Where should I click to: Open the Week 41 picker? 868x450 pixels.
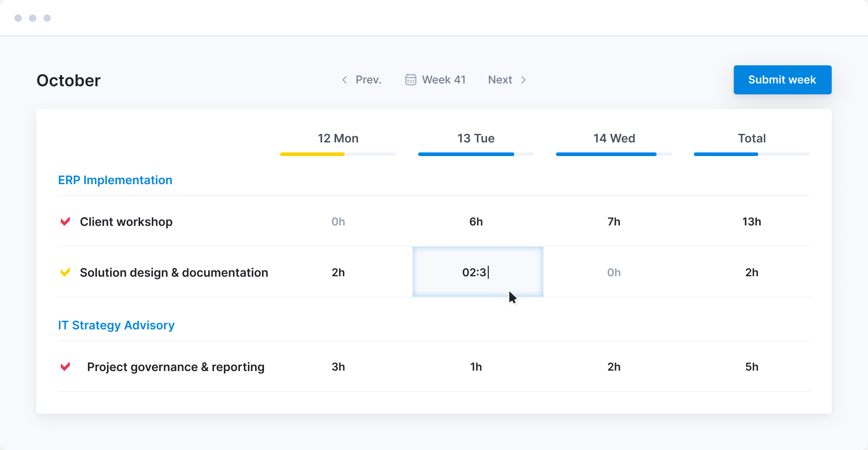click(444, 80)
